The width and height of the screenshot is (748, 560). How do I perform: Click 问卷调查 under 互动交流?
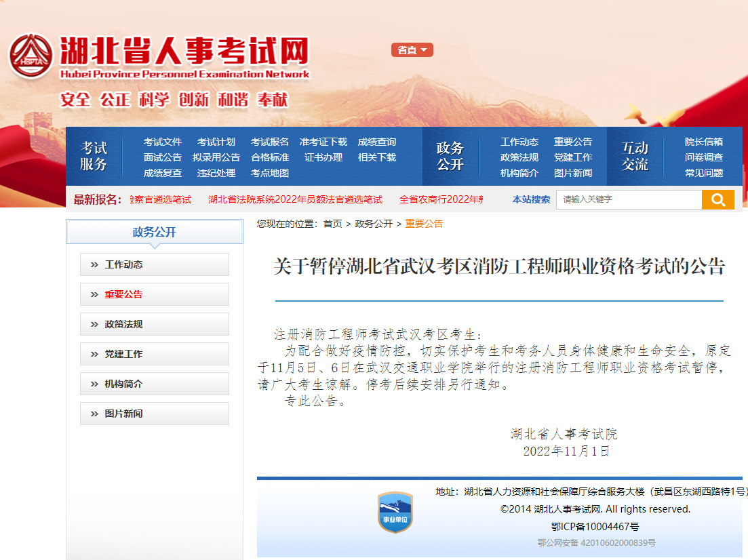[704, 157]
